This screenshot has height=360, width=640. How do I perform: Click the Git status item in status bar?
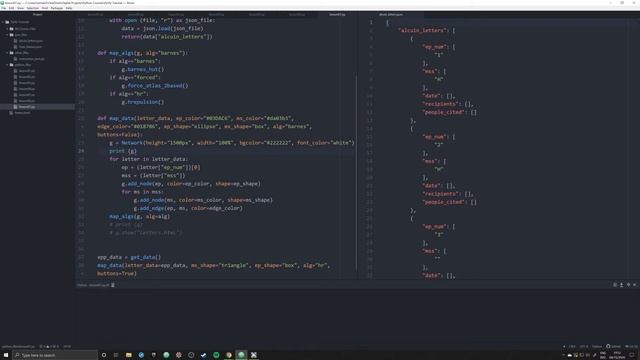click(631, 347)
